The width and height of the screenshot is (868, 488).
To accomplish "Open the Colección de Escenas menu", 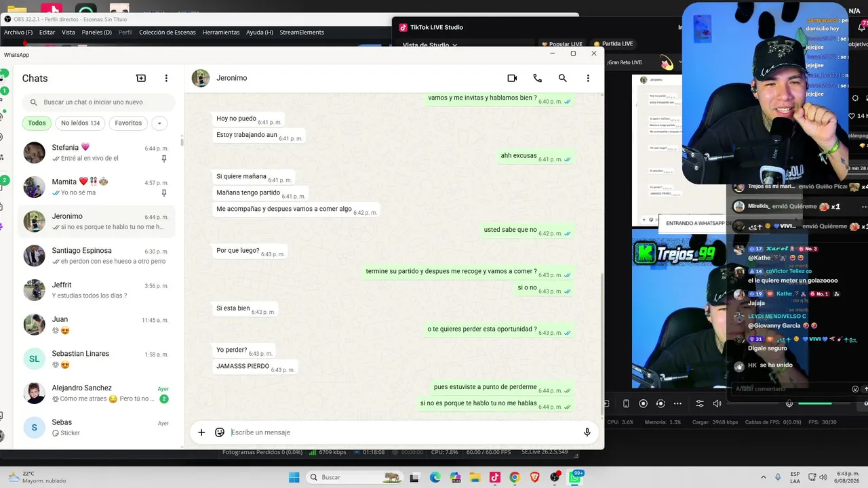I will point(167,32).
